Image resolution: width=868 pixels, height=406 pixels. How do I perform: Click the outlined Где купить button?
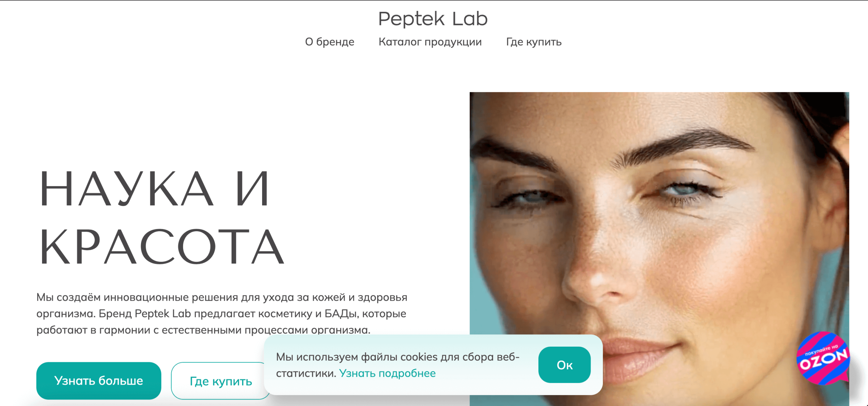(x=221, y=381)
